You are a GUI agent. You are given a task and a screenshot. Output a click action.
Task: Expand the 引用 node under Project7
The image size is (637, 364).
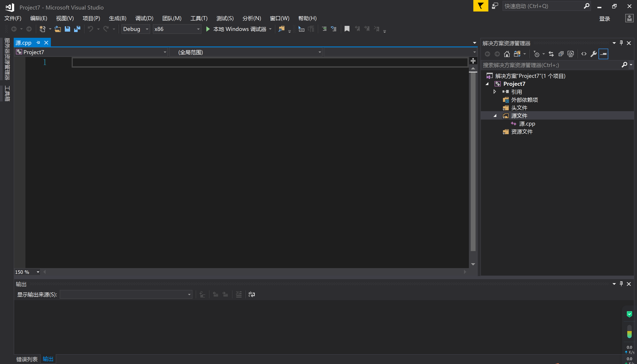(495, 91)
